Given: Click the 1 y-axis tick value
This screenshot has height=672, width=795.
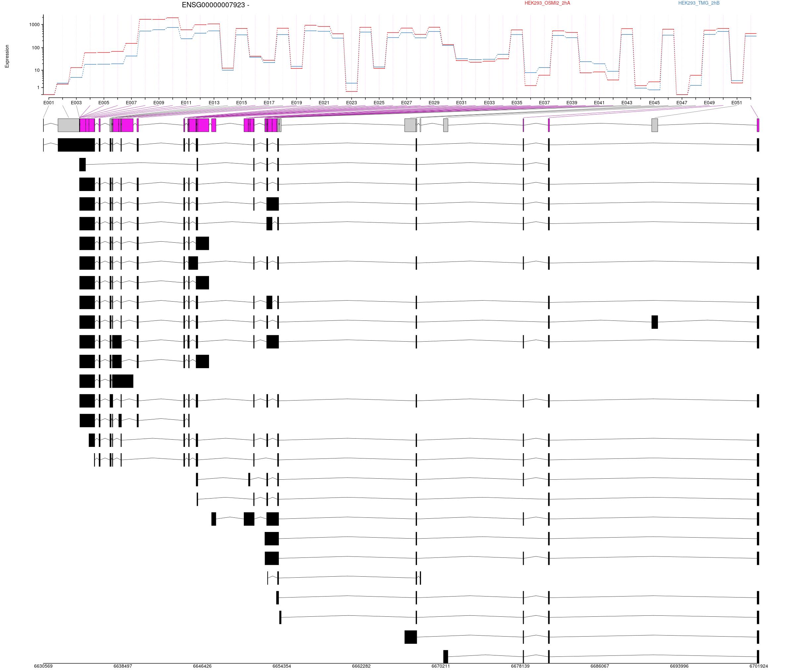Looking at the screenshot, I should click(38, 88).
